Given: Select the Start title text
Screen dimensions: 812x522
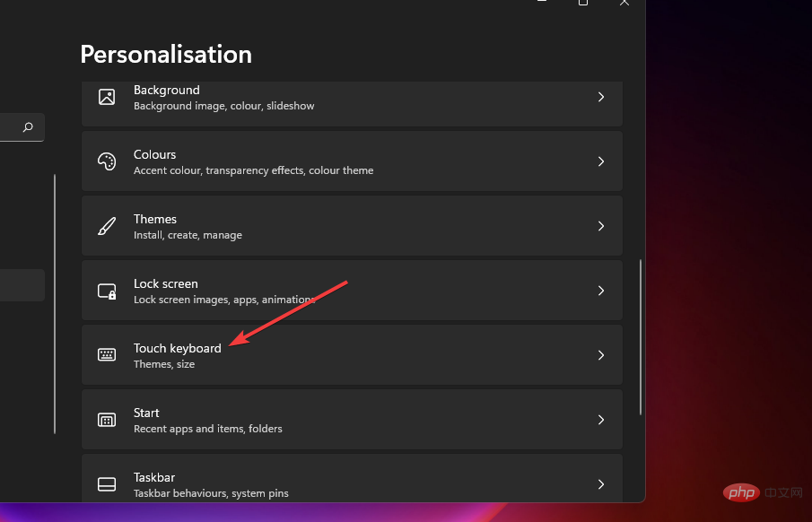Looking at the screenshot, I should pos(146,413).
